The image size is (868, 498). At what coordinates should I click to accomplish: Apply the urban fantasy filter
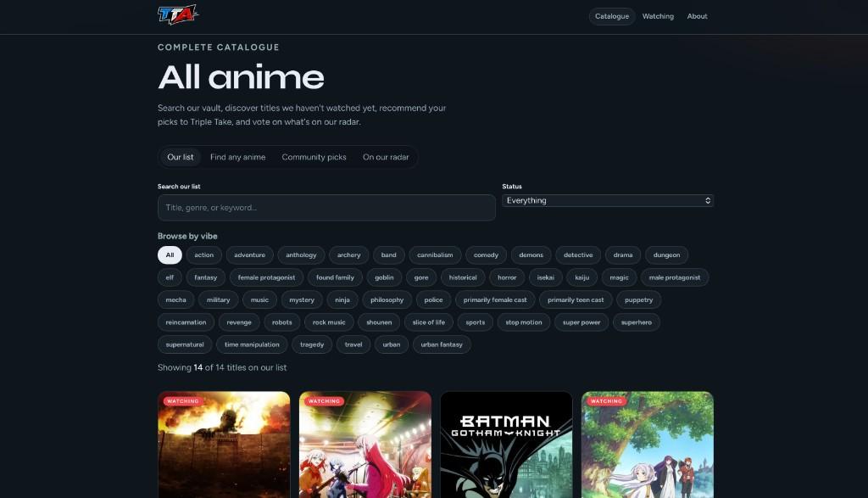coord(441,344)
